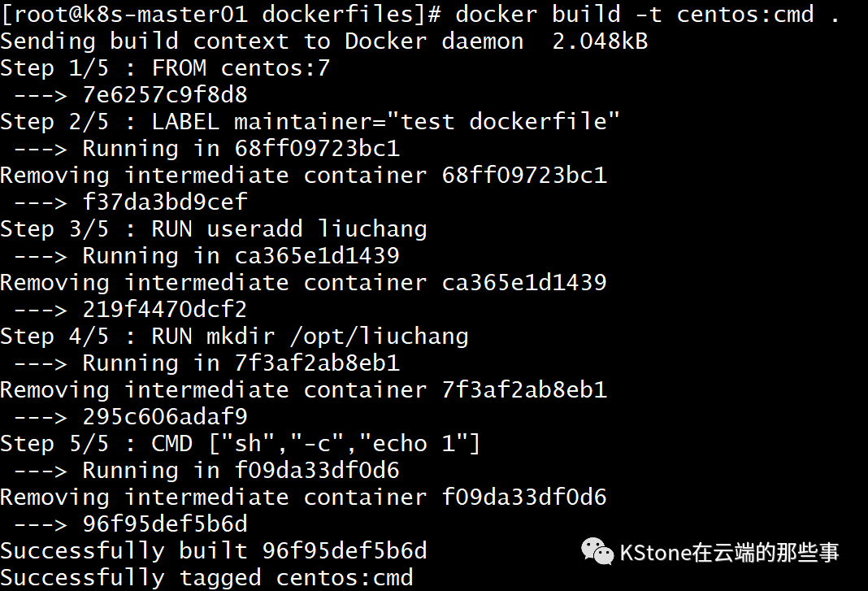Click the layer hash 219f4470dcf2
Viewport: 868px width, 591px height.
point(165,310)
